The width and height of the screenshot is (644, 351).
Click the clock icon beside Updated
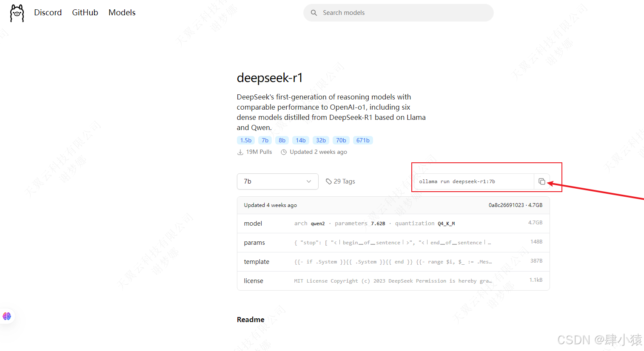(x=284, y=152)
